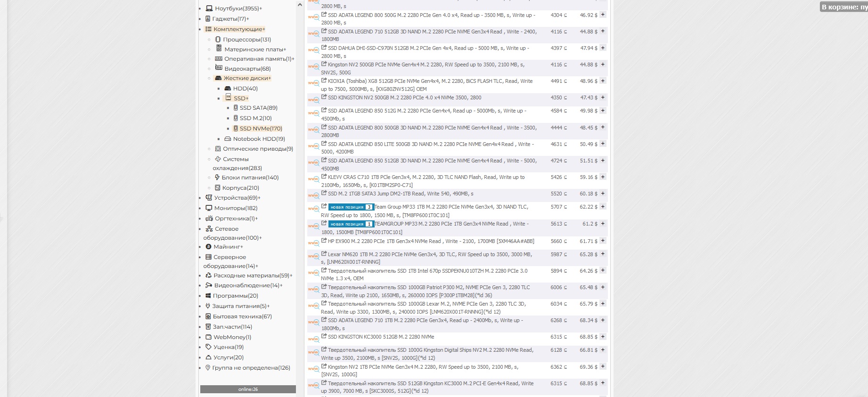This screenshot has height=397, width=868.
Task: Open Видеонаблюдение(14) category
Action: coord(248,285)
